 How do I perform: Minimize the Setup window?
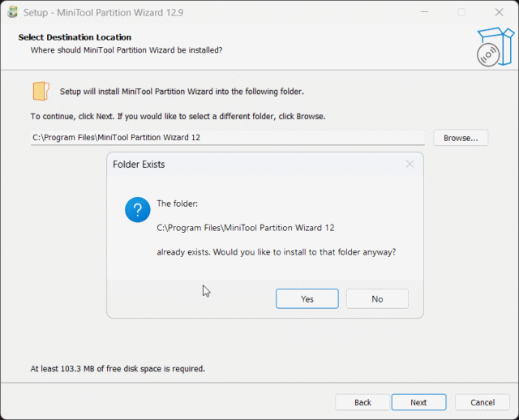(425, 12)
